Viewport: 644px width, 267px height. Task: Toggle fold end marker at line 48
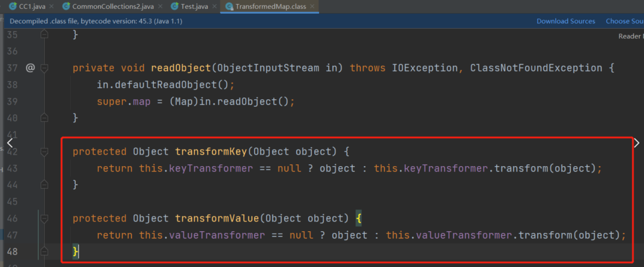click(44, 252)
